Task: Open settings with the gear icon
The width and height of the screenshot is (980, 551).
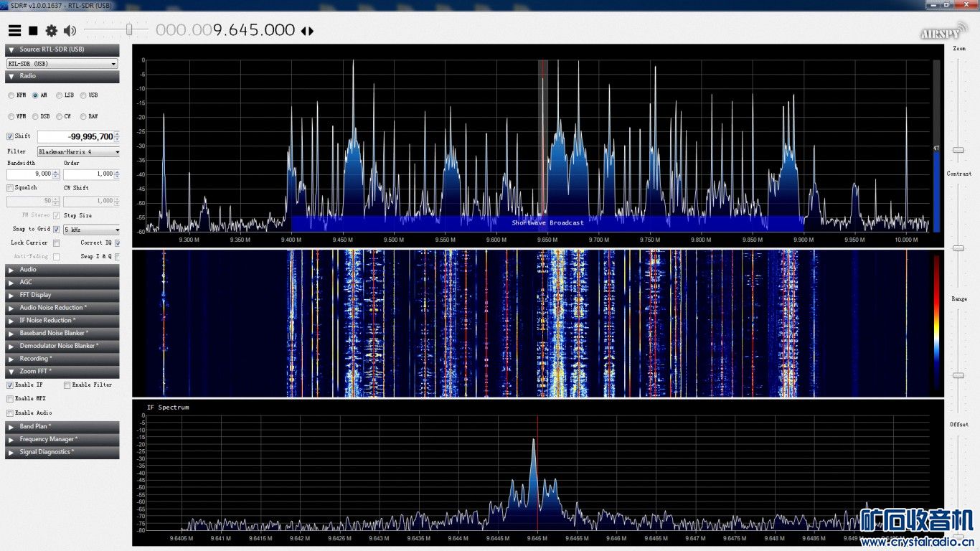Action: 52,31
